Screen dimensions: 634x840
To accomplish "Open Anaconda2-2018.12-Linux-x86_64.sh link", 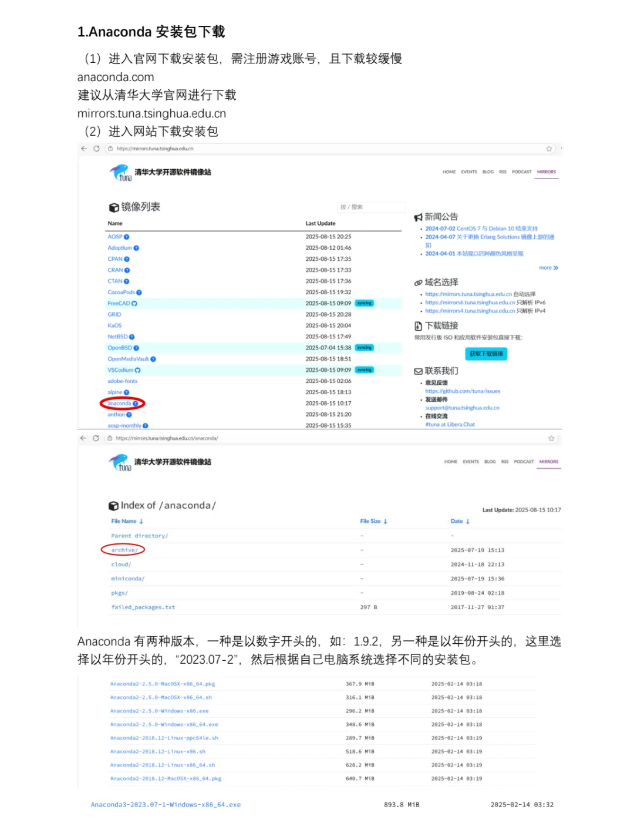I will [x=163, y=765].
